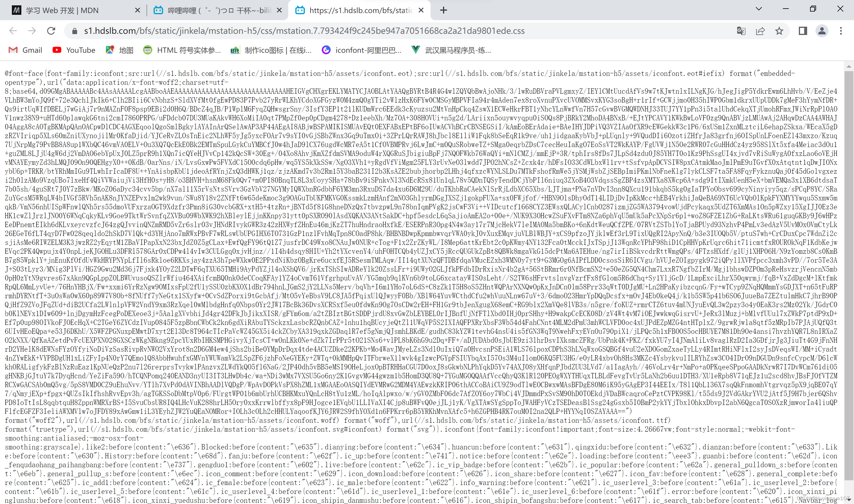Open the iconfont bookmark

click(x=362, y=50)
